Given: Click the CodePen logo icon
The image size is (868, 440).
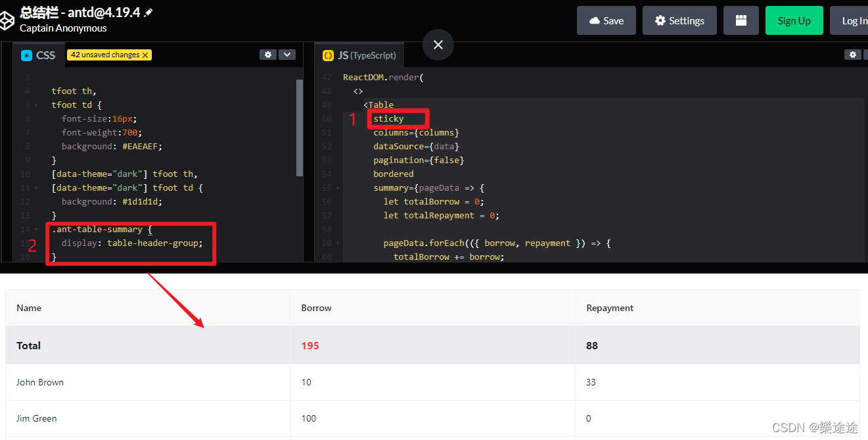Looking at the screenshot, I should click(x=7, y=20).
